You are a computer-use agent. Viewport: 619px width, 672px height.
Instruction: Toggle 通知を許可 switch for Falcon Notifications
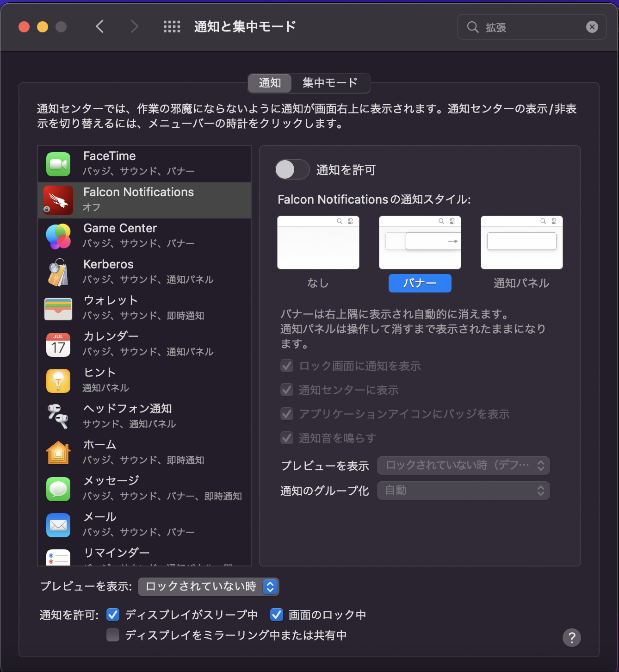coord(292,169)
